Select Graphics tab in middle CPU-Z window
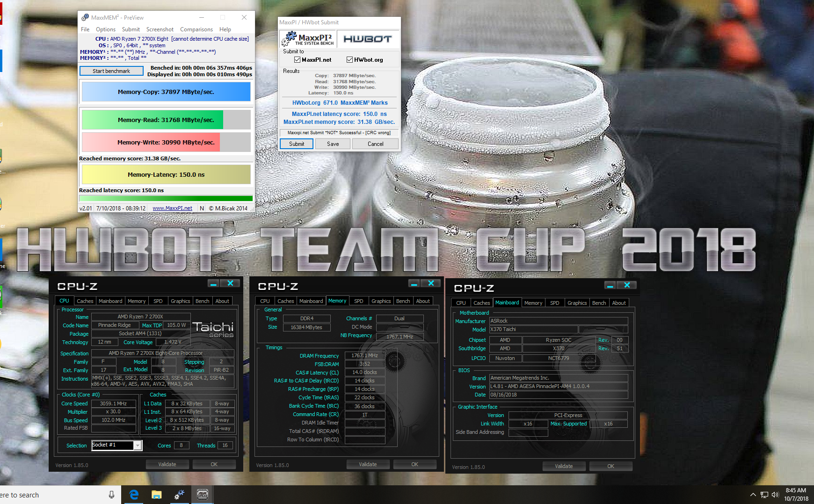Screen dimensions: 814x504 [381, 301]
